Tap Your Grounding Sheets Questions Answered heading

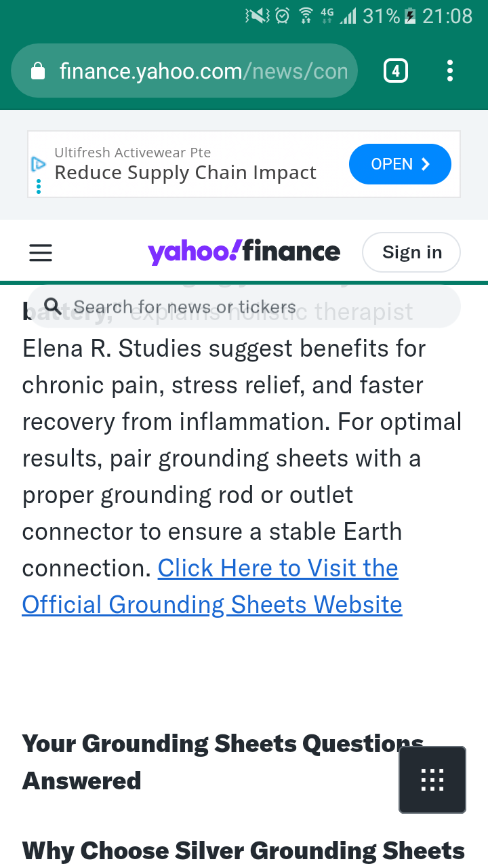coord(223,762)
